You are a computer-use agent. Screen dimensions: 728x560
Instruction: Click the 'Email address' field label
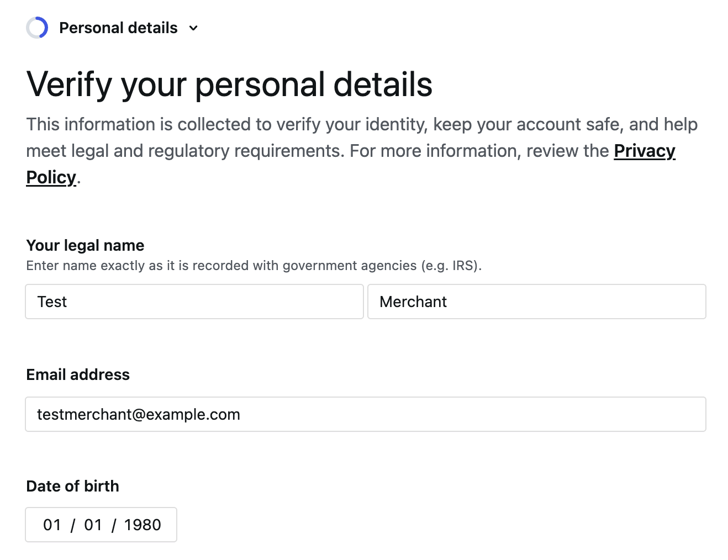[78, 374]
